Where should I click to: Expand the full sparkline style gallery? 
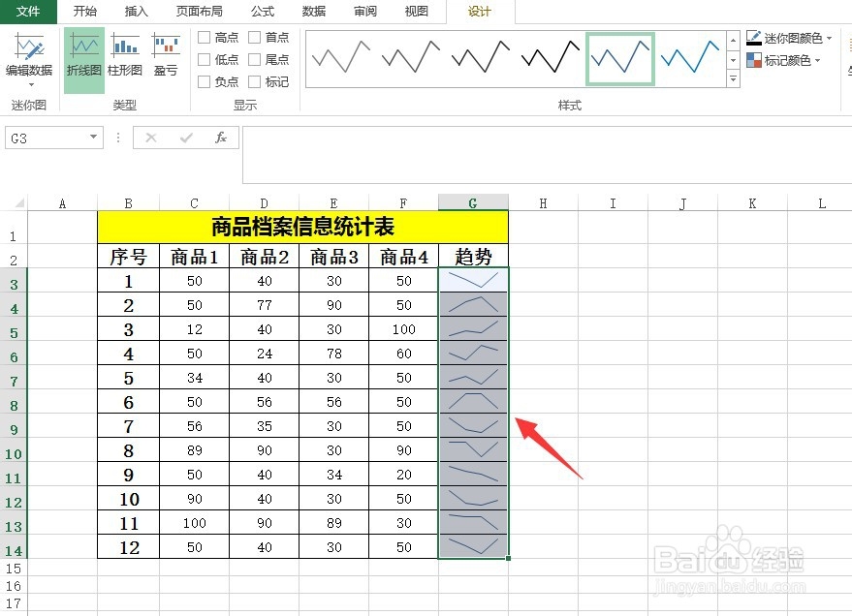(733, 79)
